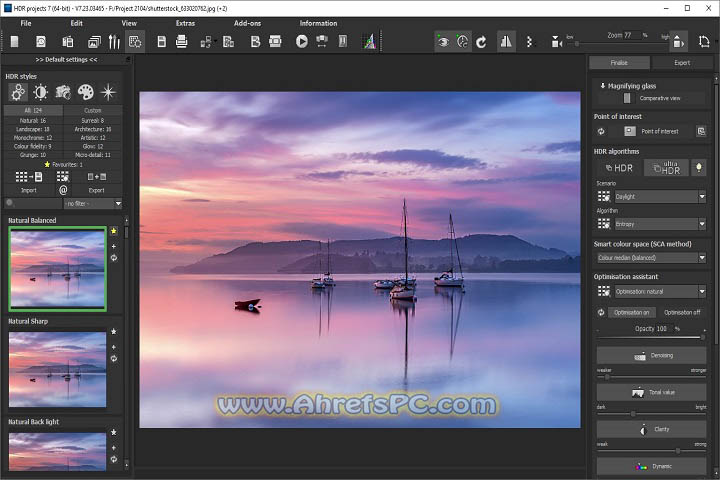Click the three-sliders settings icon in toolbar
The height and width of the screenshot is (480, 720).
click(114, 42)
